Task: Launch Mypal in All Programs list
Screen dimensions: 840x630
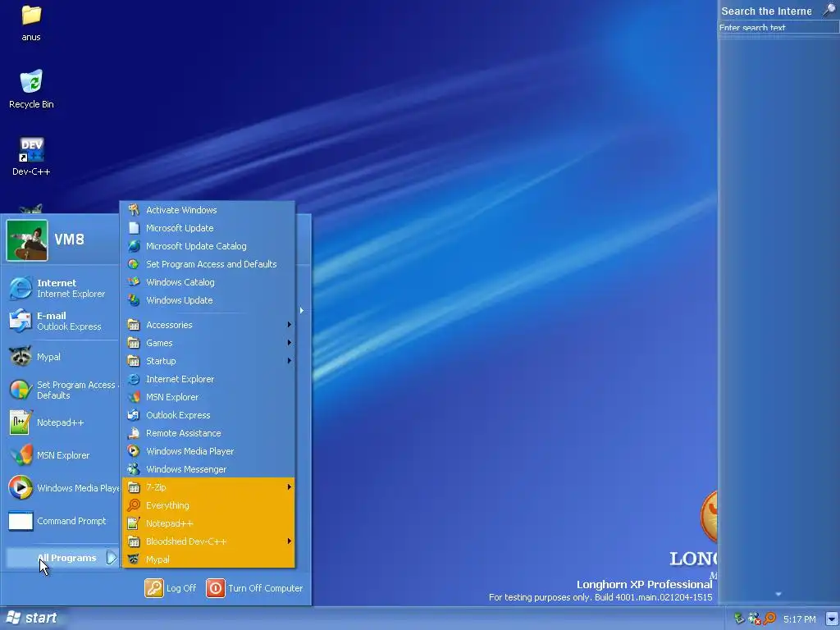Action: (x=208, y=559)
